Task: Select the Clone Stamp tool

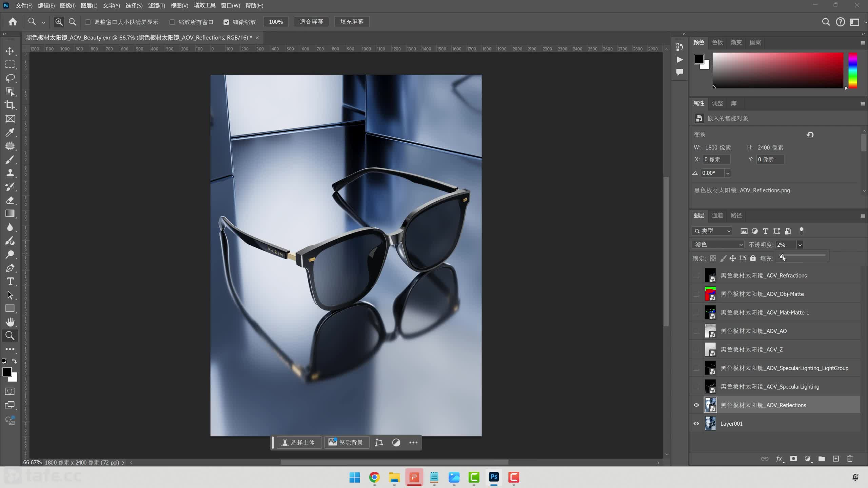Action: point(10,173)
